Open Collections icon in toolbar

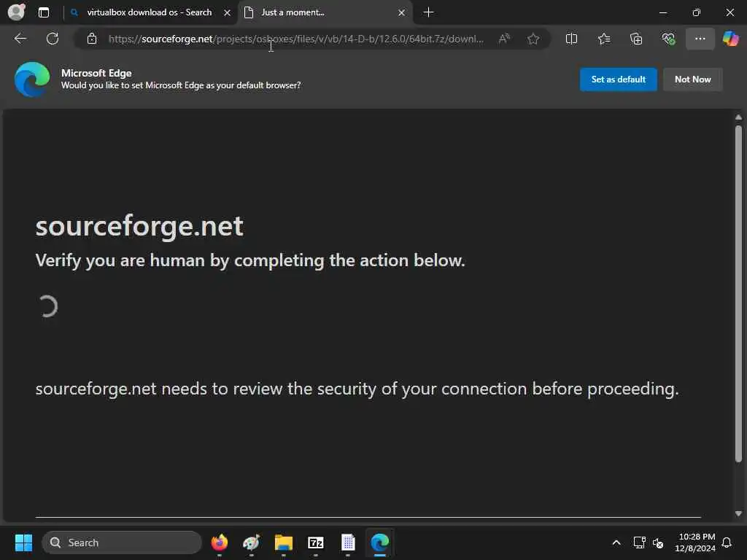(x=636, y=39)
